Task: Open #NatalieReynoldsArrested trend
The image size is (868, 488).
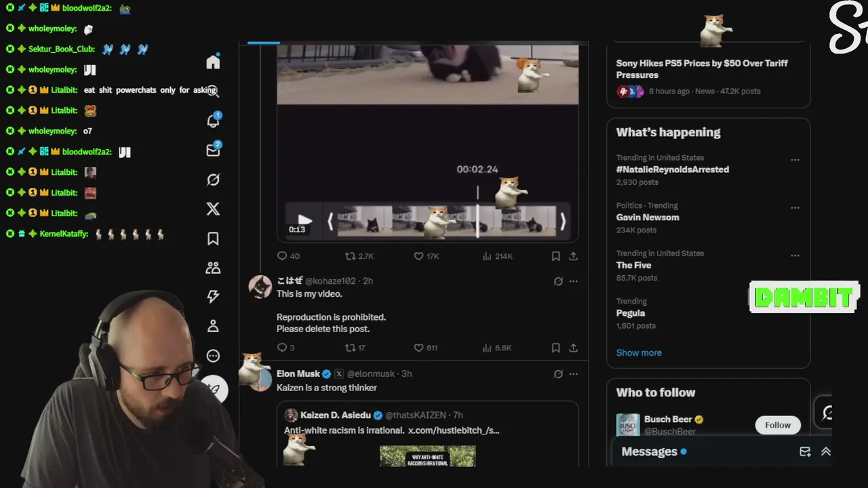Action: [673, 169]
